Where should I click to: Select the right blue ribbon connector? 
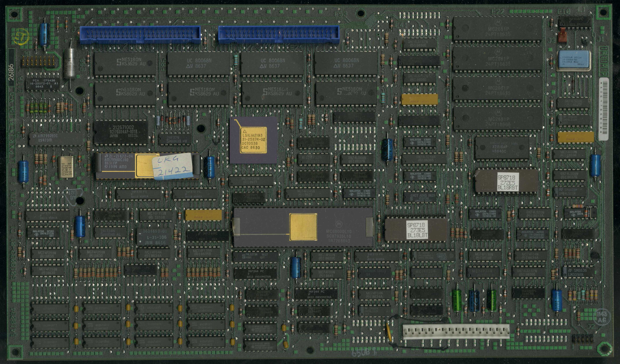tap(279, 35)
